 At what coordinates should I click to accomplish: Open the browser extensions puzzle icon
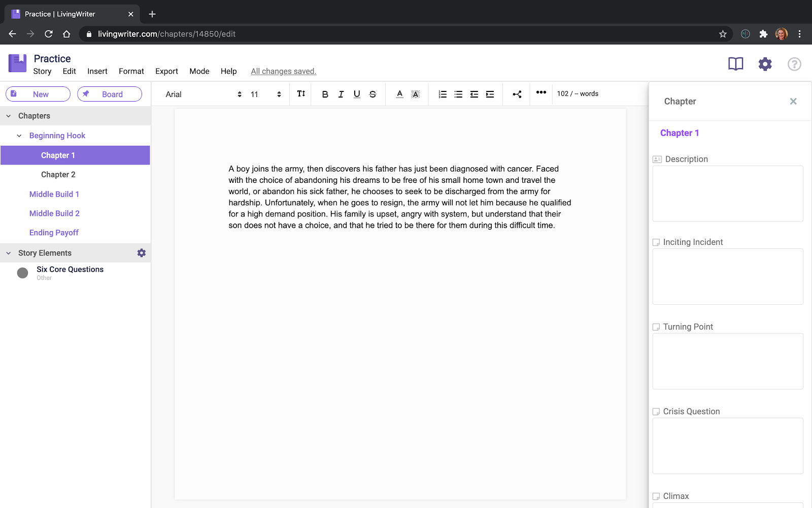(x=763, y=34)
